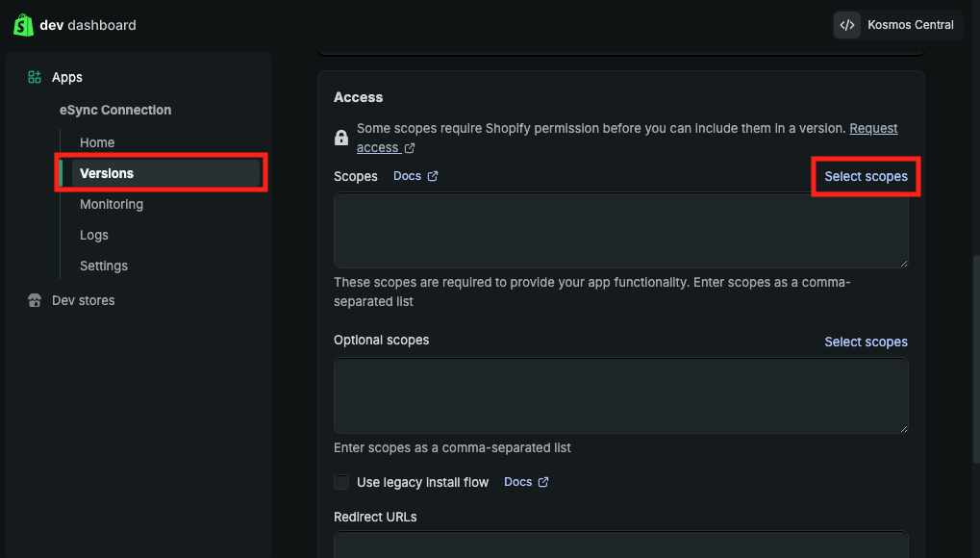Viewport: 980px width, 558px height.
Task: Click Select scopes for Optional scopes
Action: (866, 342)
